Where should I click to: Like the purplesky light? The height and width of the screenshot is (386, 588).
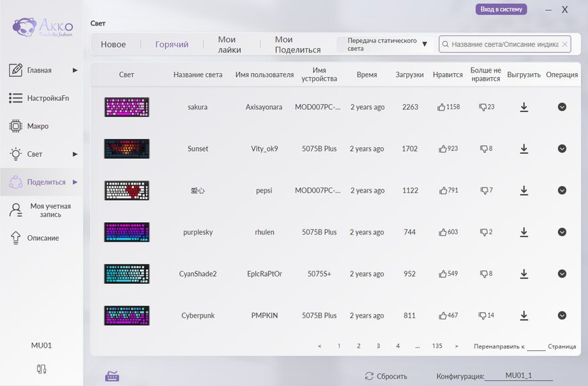(443, 232)
